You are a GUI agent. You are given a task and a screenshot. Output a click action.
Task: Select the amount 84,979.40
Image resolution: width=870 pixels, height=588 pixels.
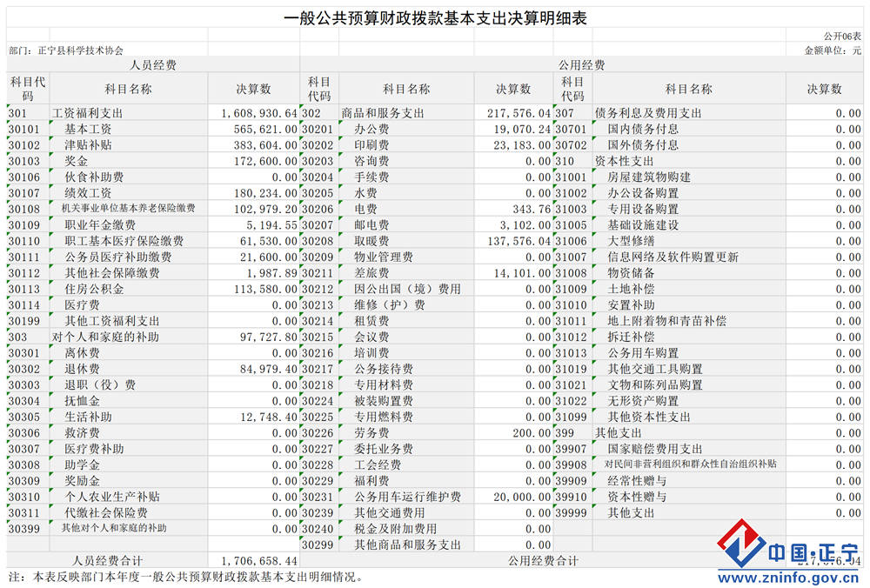[269, 370]
